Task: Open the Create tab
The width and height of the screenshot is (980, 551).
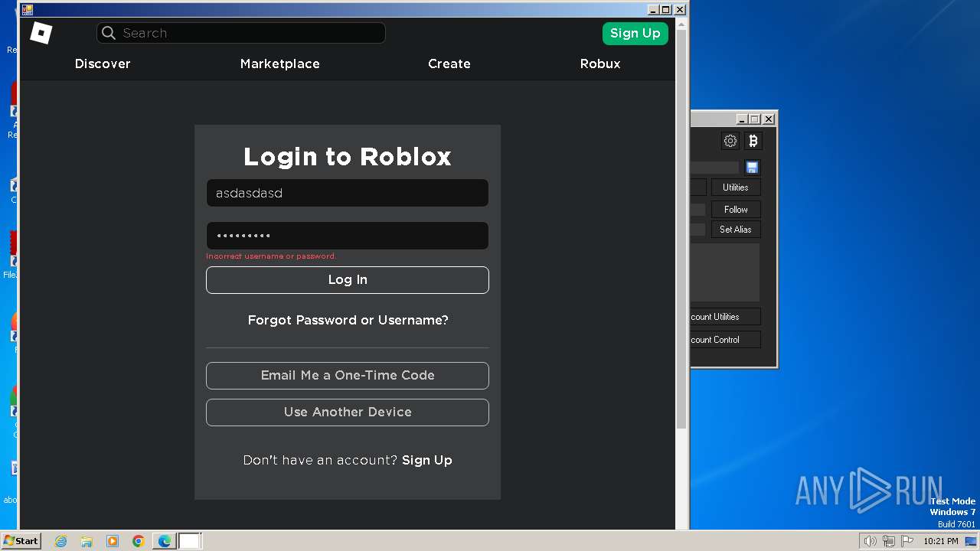Action: click(x=449, y=64)
